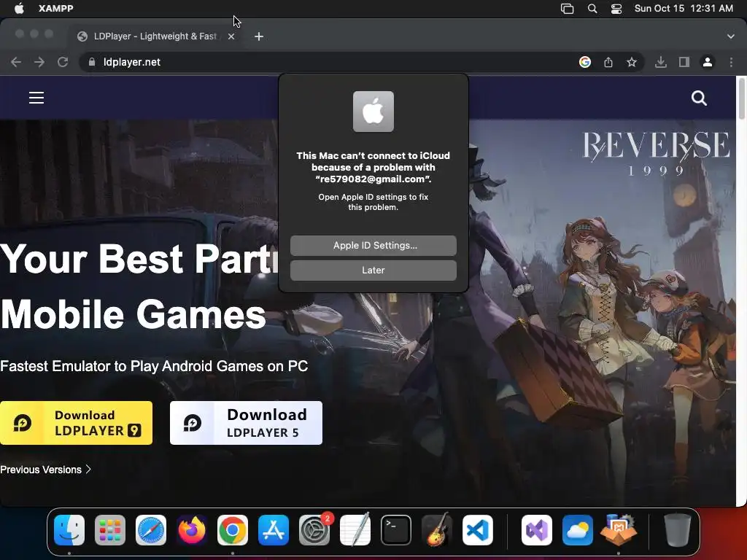Expand Previous Versions chevron arrow
Viewport: 747px width, 560px height.
coord(88,470)
